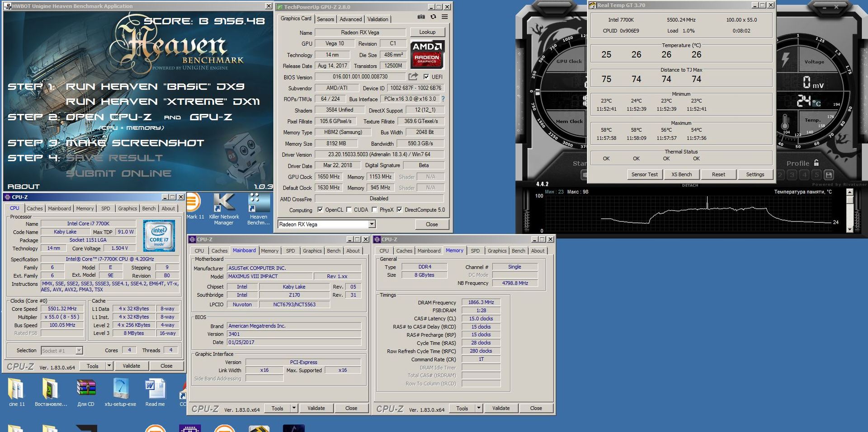Open the Socket #1 selection dropdown
The width and height of the screenshot is (868, 432).
[79, 351]
